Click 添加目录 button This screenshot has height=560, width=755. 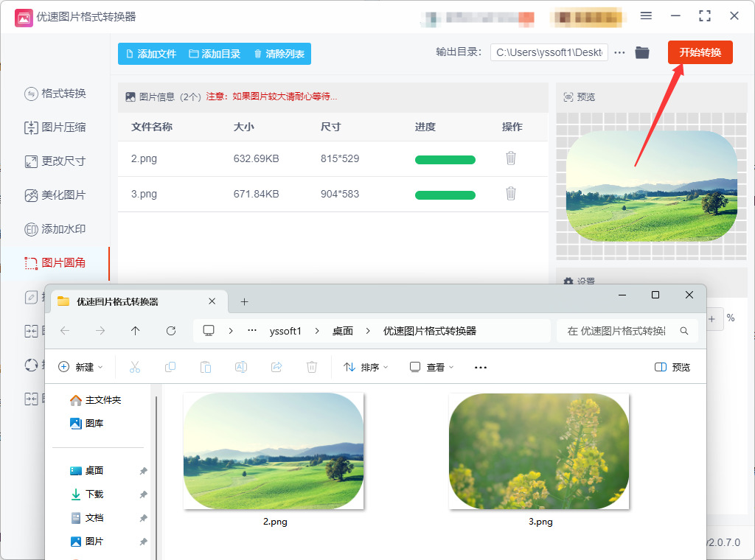215,54
